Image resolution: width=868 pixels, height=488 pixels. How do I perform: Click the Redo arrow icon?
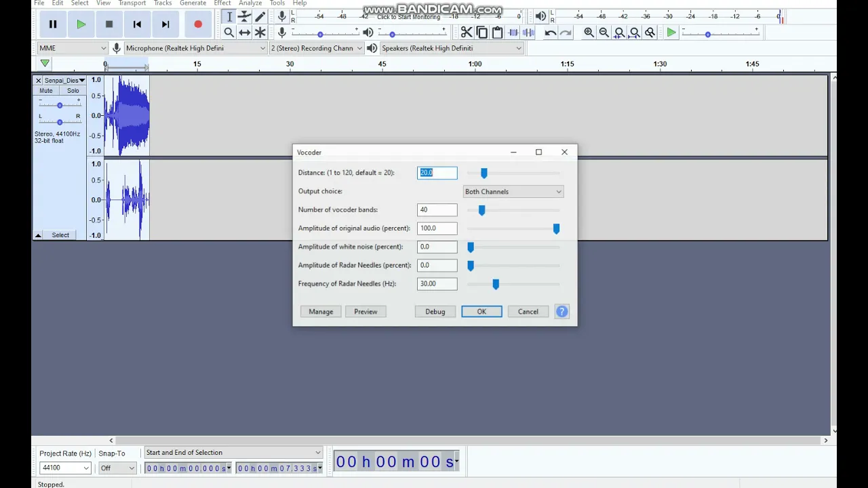566,32
